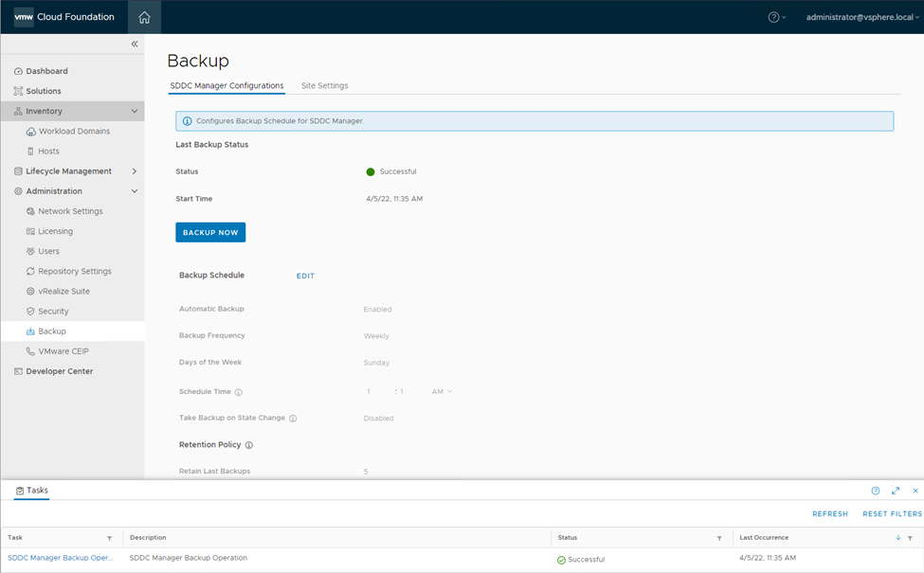
Task: Click the Repository Settings sync icon
Action: coord(30,272)
